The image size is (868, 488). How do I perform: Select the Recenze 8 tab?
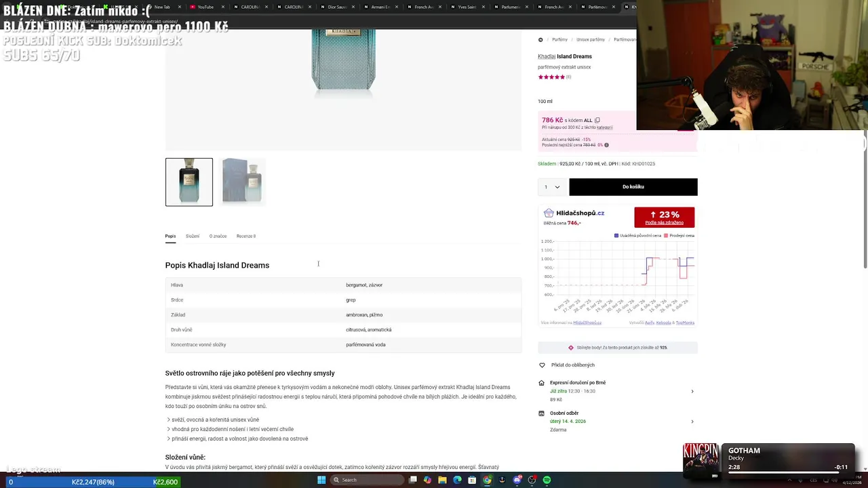(x=246, y=237)
